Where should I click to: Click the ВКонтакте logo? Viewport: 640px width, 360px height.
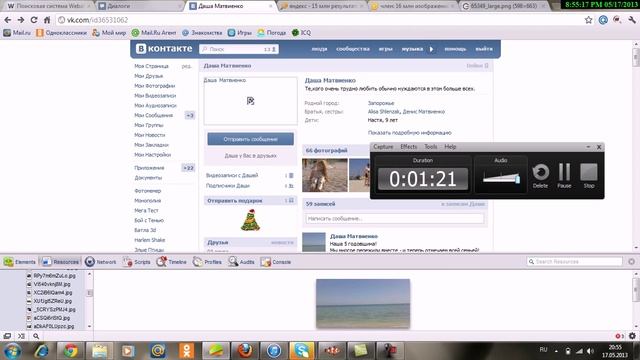pos(164,49)
